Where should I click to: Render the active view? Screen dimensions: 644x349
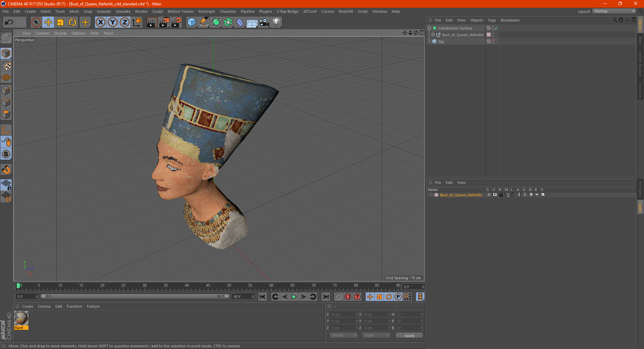[152, 22]
